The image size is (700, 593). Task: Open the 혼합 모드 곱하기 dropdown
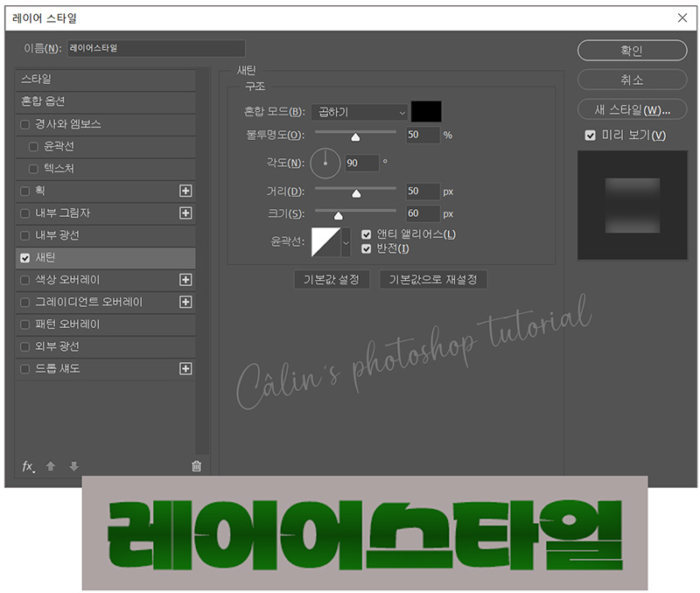[x=360, y=112]
